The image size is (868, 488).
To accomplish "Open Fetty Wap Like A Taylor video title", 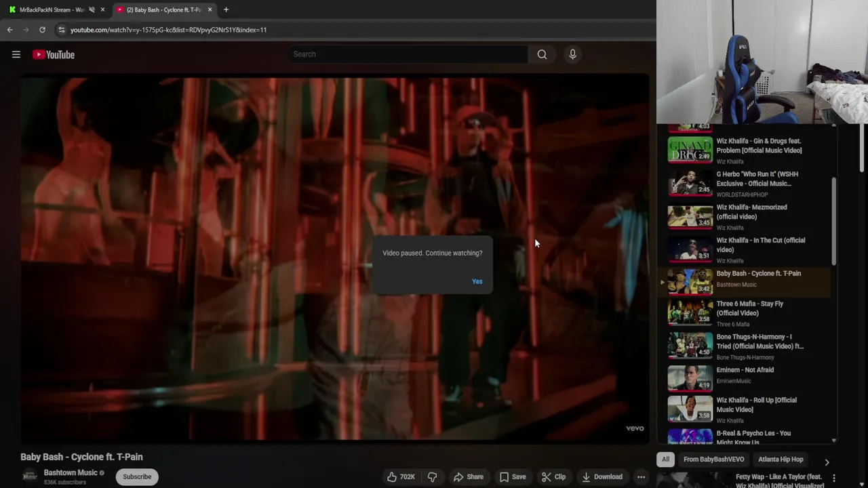I will point(780,481).
